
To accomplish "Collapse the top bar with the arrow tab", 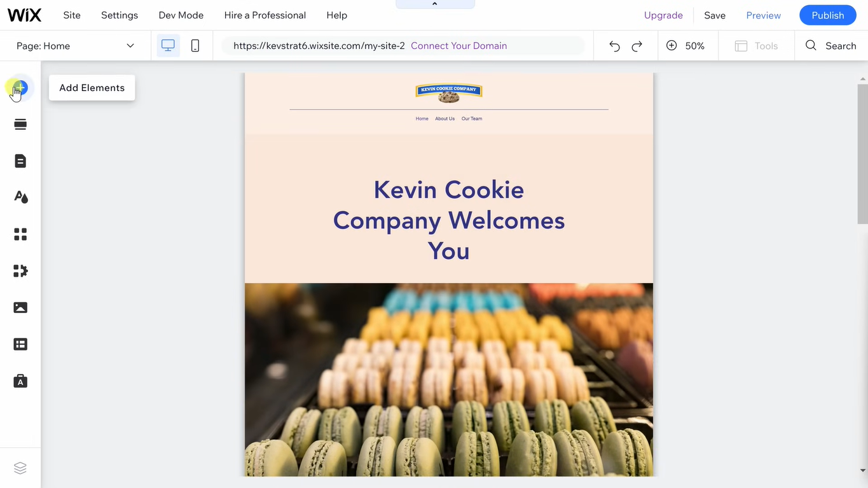I will click(435, 4).
